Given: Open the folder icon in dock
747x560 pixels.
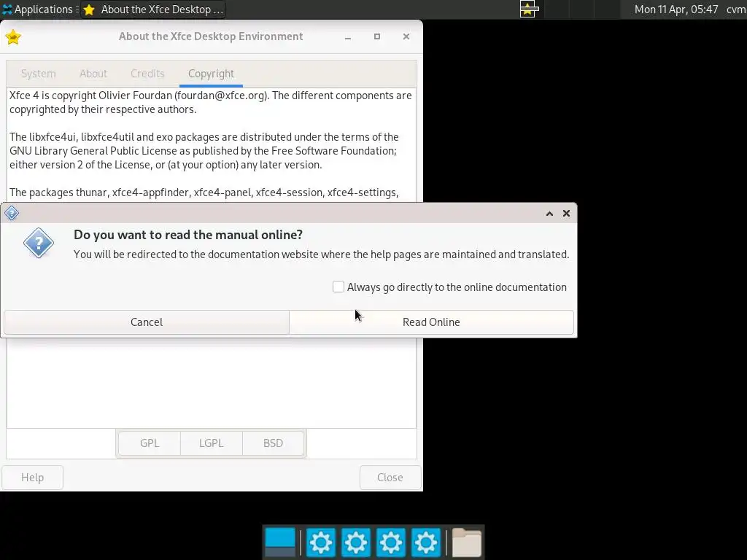Looking at the screenshot, I should point(466,542).
